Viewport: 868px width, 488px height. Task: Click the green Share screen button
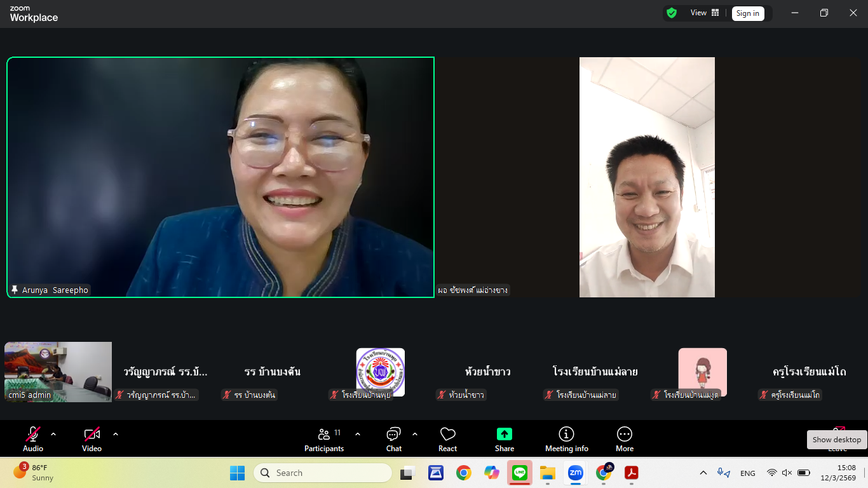(x=504, y=439)
